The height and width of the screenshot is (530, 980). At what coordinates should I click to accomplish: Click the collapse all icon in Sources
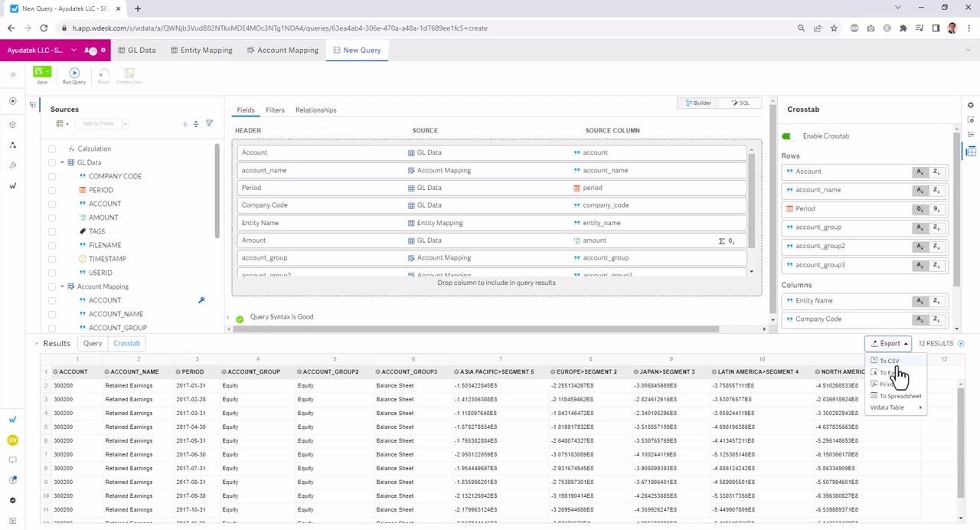pyautogui.click(x=196, y=123)
